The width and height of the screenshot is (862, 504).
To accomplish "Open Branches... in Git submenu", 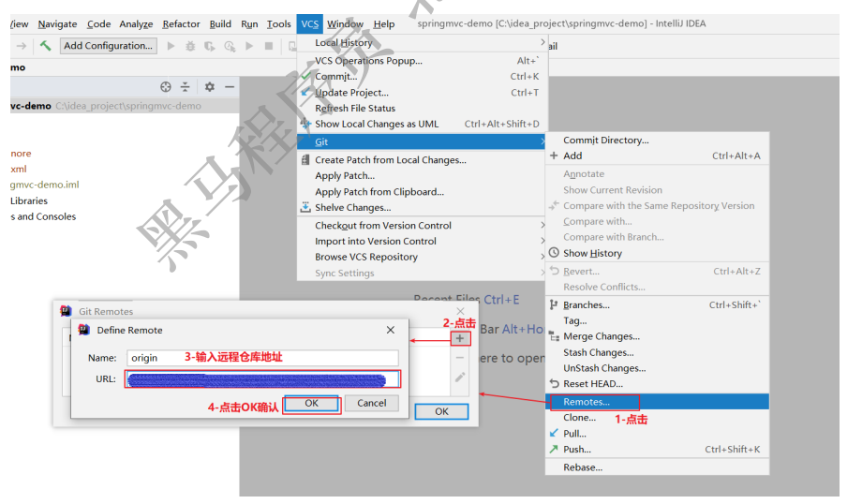I will 657,304.
